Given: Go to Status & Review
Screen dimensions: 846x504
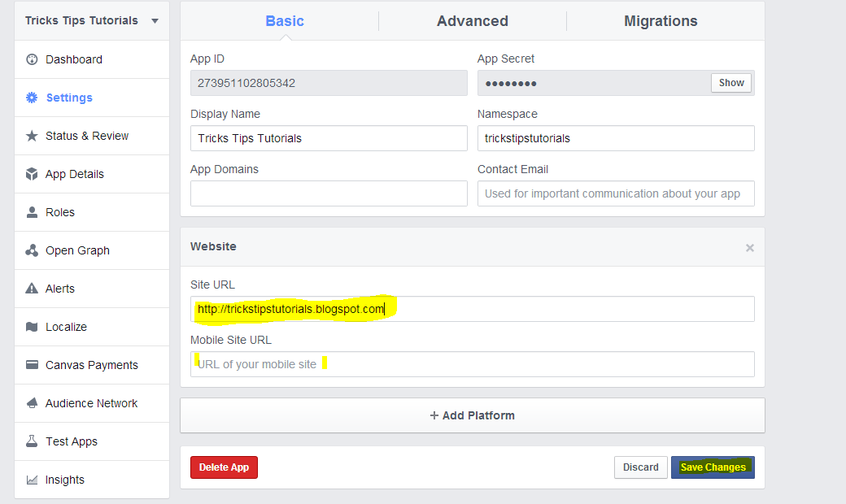Looking at the screenshot, I should click(x=92, y=136).
